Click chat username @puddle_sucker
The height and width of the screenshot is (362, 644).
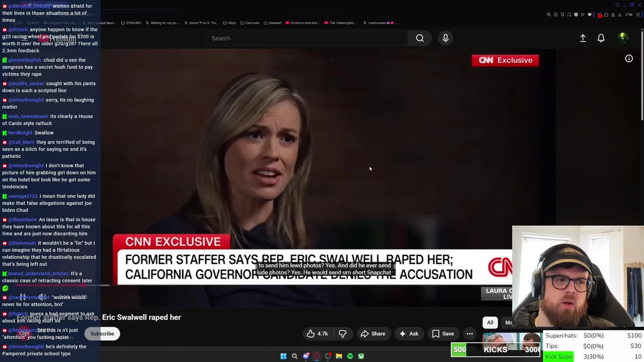click(26, 83)
